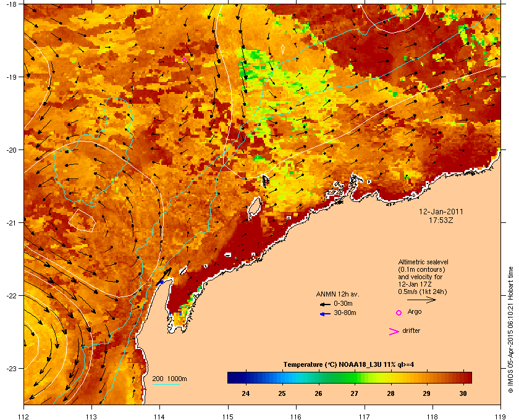Screen dimensions: 519x420
Task: Click the colorbar tick label 28
Action: [x=390, y=393]
